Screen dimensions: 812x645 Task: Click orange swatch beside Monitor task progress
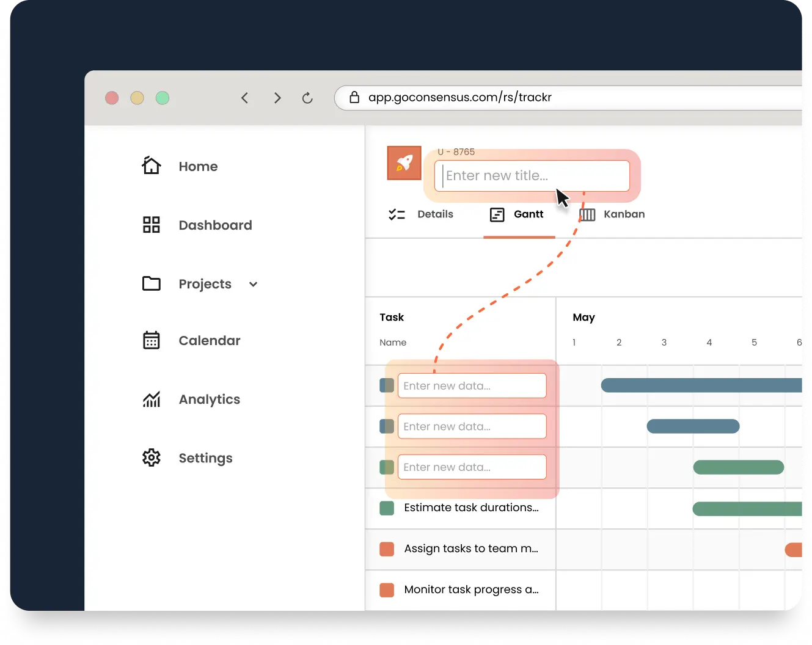pos(387,590)
